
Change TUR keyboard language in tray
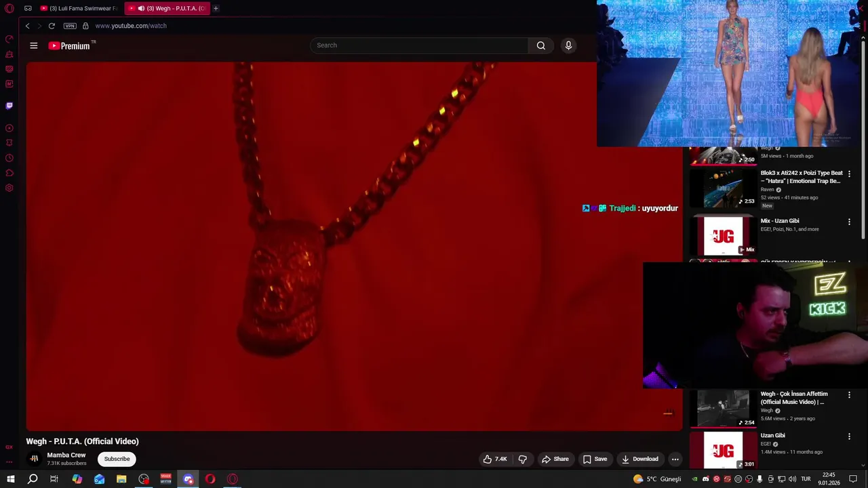coord(806,479)
